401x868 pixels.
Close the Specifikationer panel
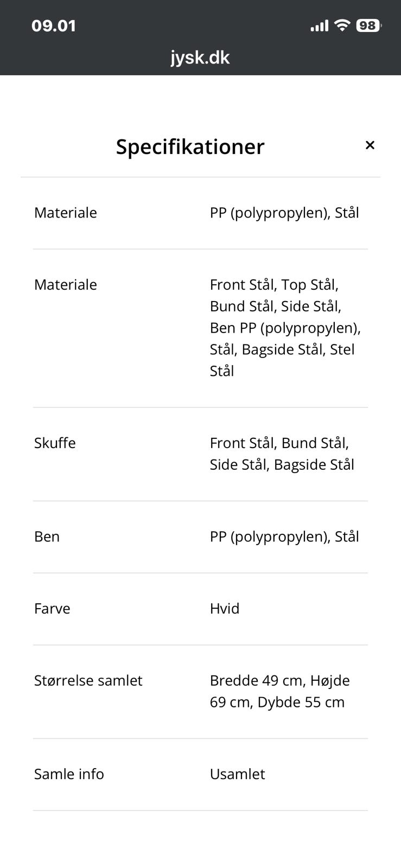370,145
